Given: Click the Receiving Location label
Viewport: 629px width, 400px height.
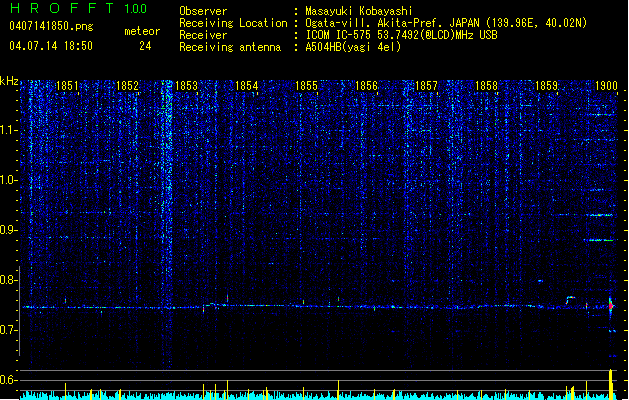Looking at the screenshot, I should (233, 23).
